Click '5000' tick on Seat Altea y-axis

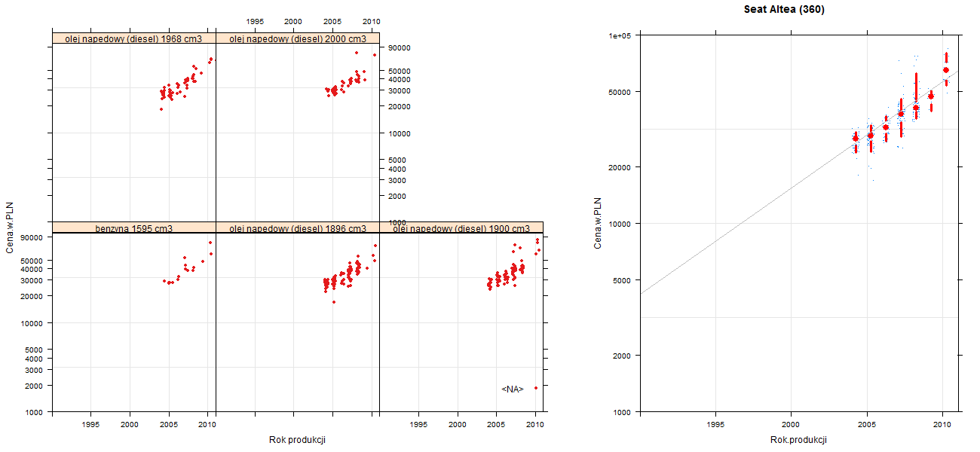coord(622,280)
